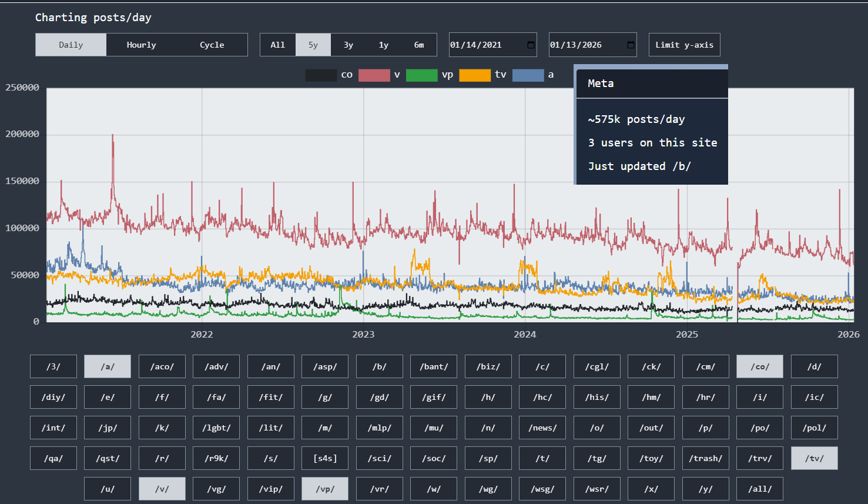Toggle the Limit y-axis button

point(685,45)
